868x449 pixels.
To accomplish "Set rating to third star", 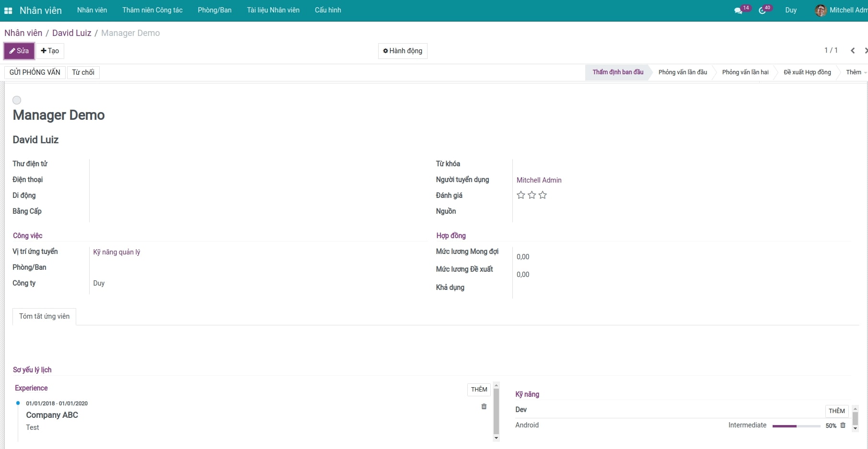I will 543,195.
